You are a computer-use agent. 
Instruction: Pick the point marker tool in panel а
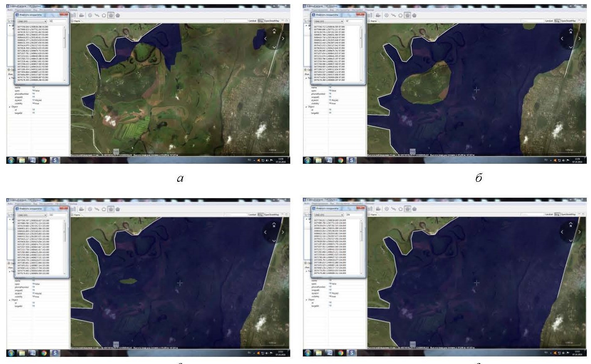[x=90, y=15]
